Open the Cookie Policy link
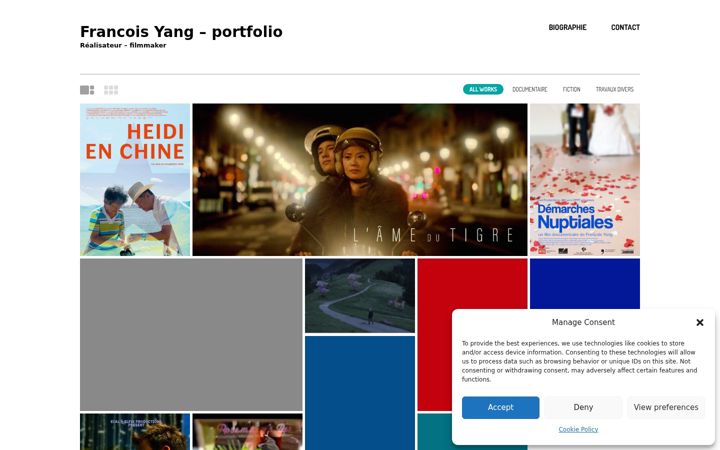This screenshot has height=450, width=720. (578, 429)
